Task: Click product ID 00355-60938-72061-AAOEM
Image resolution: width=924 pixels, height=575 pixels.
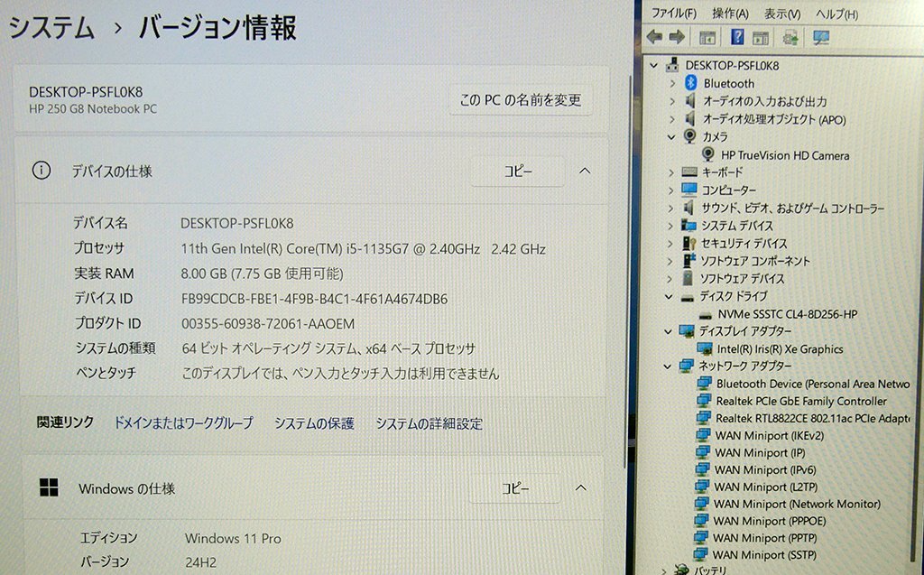Action: point(268,324)
